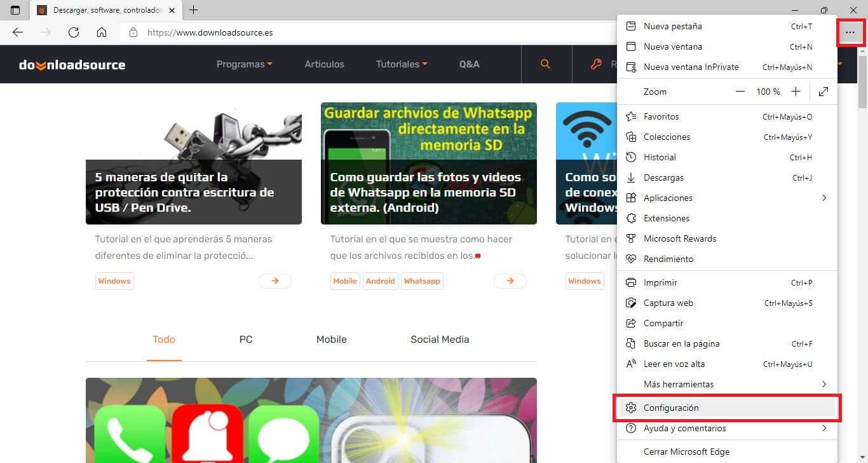Open the three-dot Edge menu button
868x463 pixels.
point(850,32)
